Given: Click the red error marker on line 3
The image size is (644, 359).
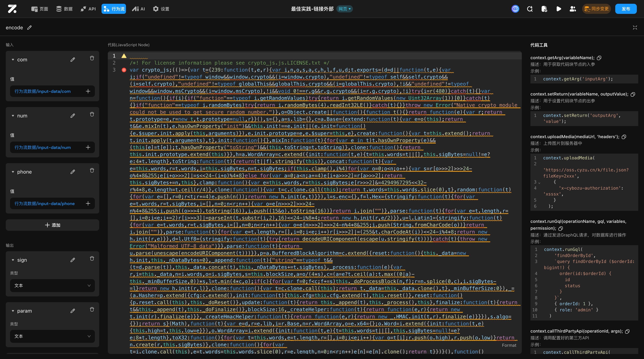Looking at the screenshot, I should click(x=124, y=70).
